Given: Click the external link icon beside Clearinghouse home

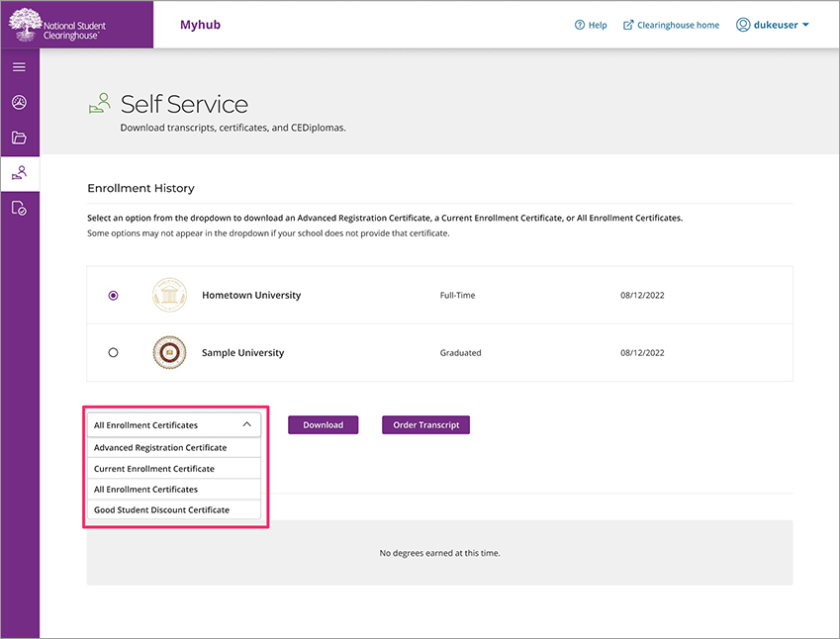Looking at the screenshot, I should coord(628,25).
